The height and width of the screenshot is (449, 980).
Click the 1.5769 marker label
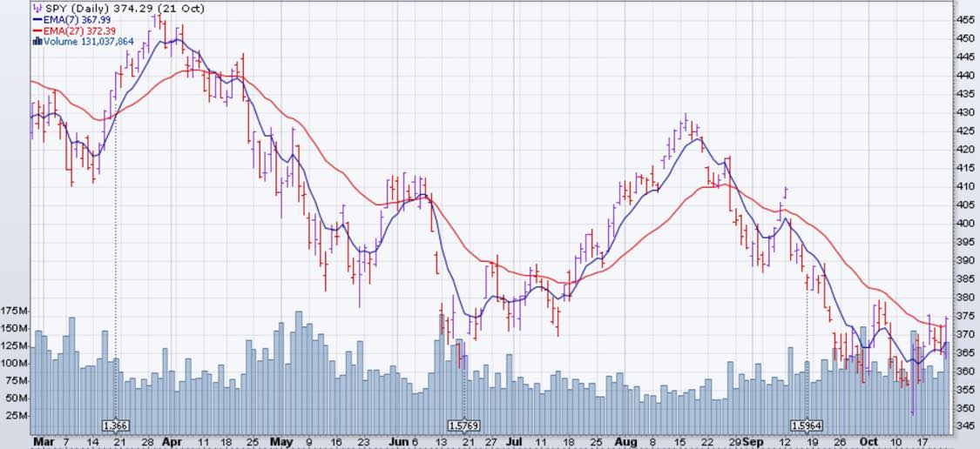[463, 426]
